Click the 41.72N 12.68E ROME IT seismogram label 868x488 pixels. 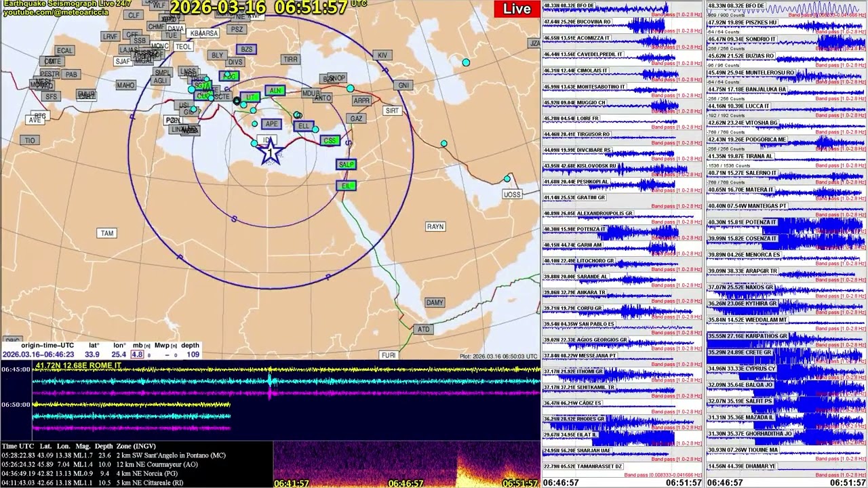pyautogui.click(x=79, y=366)
